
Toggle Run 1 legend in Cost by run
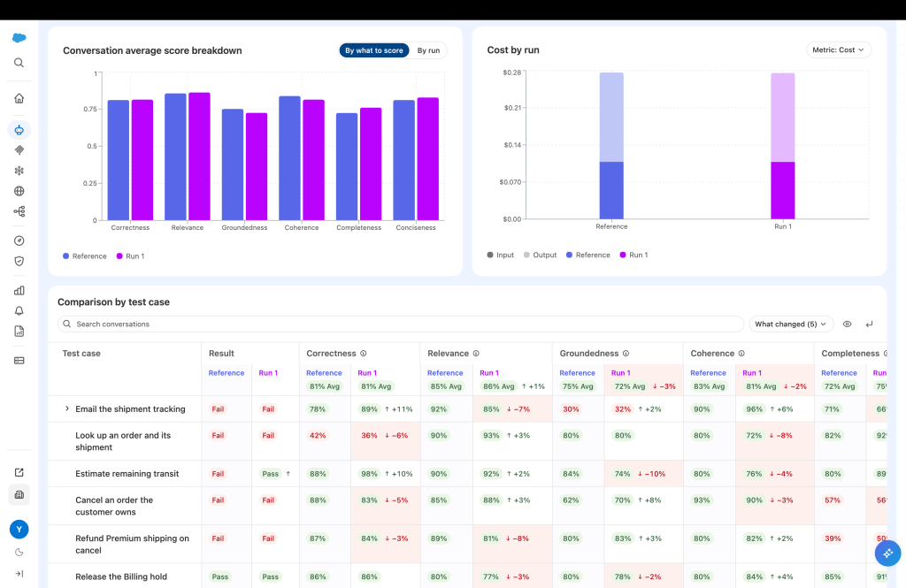click(633, 255)
